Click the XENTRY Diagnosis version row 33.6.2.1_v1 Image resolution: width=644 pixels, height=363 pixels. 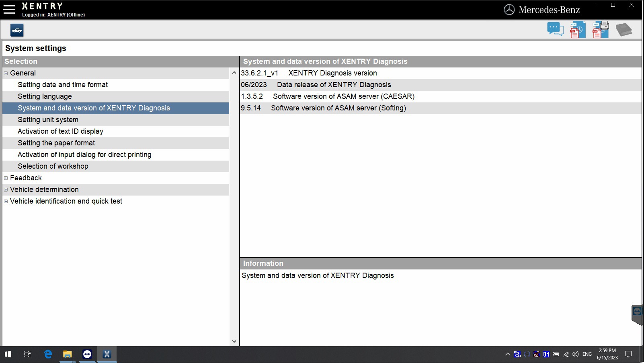click(x=441, y=73)
